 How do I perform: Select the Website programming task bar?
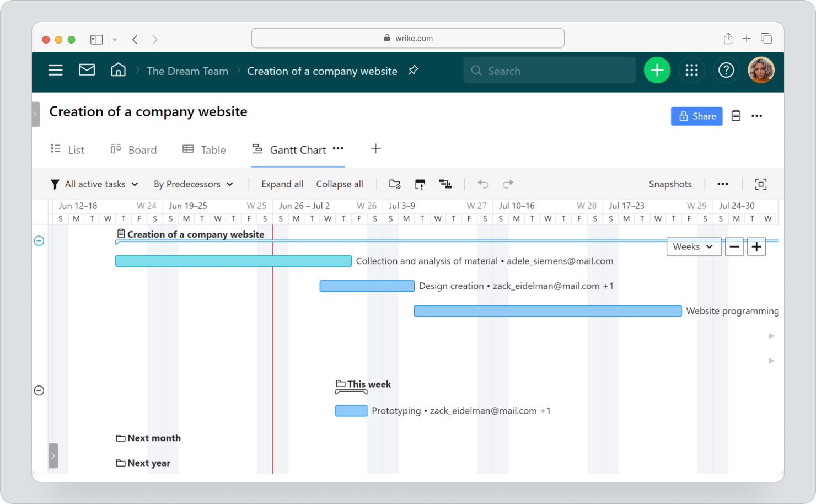(548, 311)
